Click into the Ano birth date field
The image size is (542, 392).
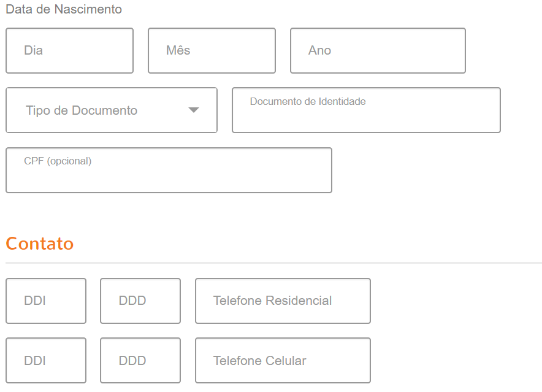[x=378, y=51]
